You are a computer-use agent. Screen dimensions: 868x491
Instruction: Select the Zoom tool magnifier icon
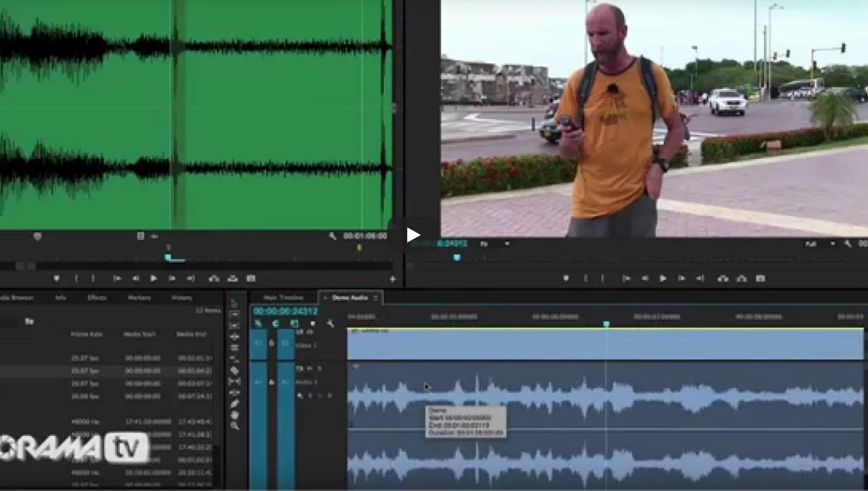(x=234, y=426)
